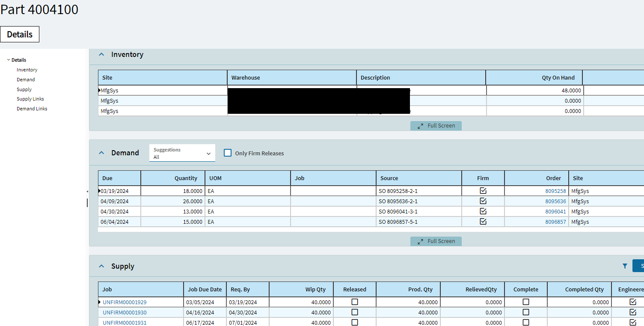This screenshot has width=644, height=326.
Task: Click the Prod. Qty column header
Action: [408, 289]
